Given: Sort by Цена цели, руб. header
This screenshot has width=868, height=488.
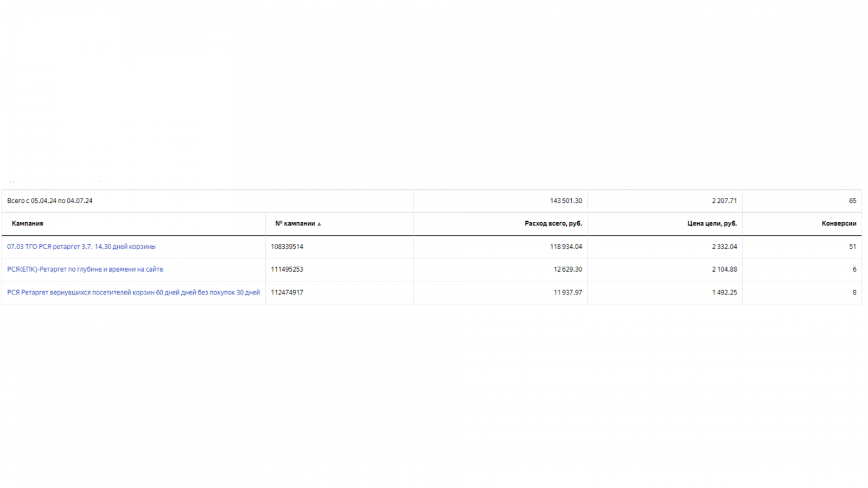Looking at the screenshot, I should 712,223.
